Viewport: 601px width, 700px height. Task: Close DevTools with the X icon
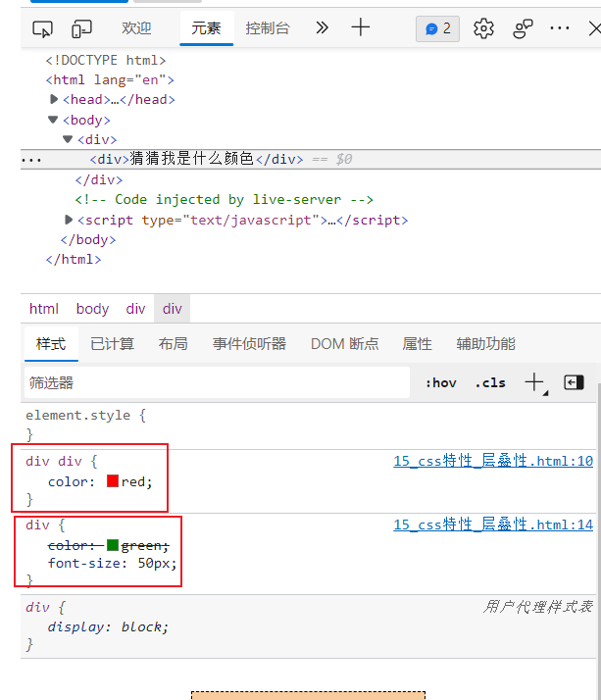(x=594, y=29)
